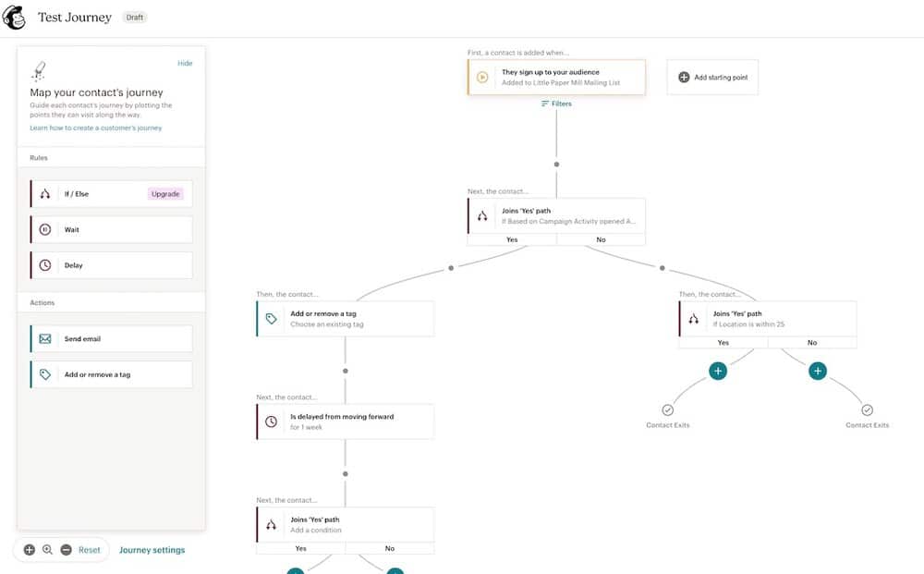Open Filters under the starting point
Image resolution: width=924 pixels, height=574 pixels.
[556, 104]
